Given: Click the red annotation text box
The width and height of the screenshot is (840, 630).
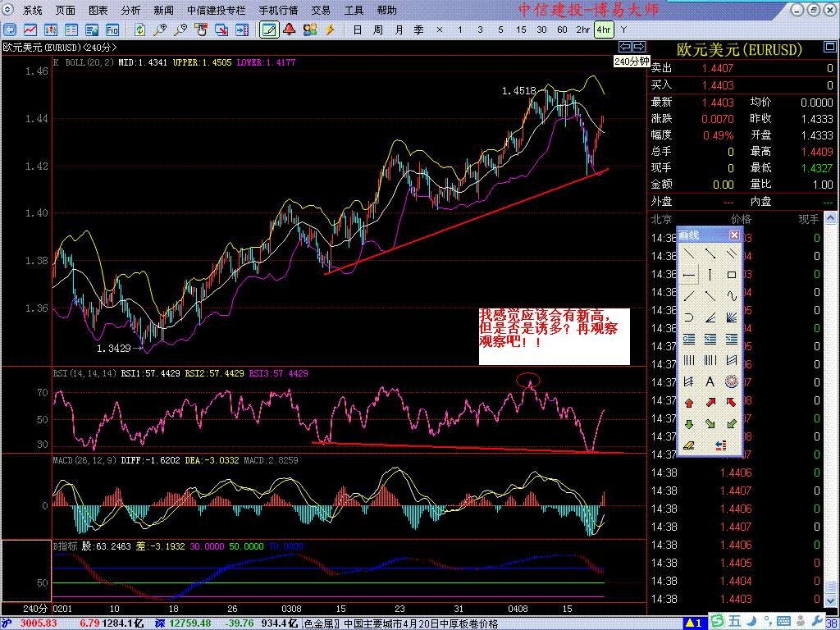Looking at the screenshot, I should pos(555,336).
